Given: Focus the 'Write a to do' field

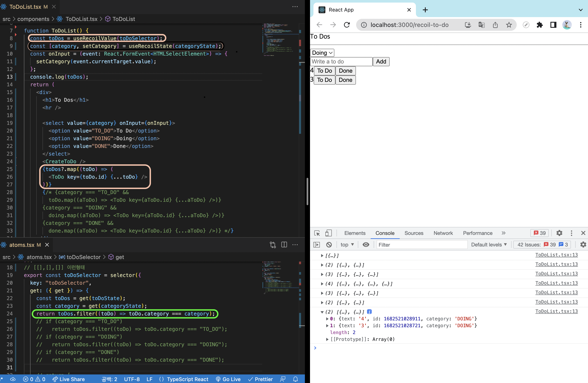Looking at the screenshot, I should tap(341, 62).
